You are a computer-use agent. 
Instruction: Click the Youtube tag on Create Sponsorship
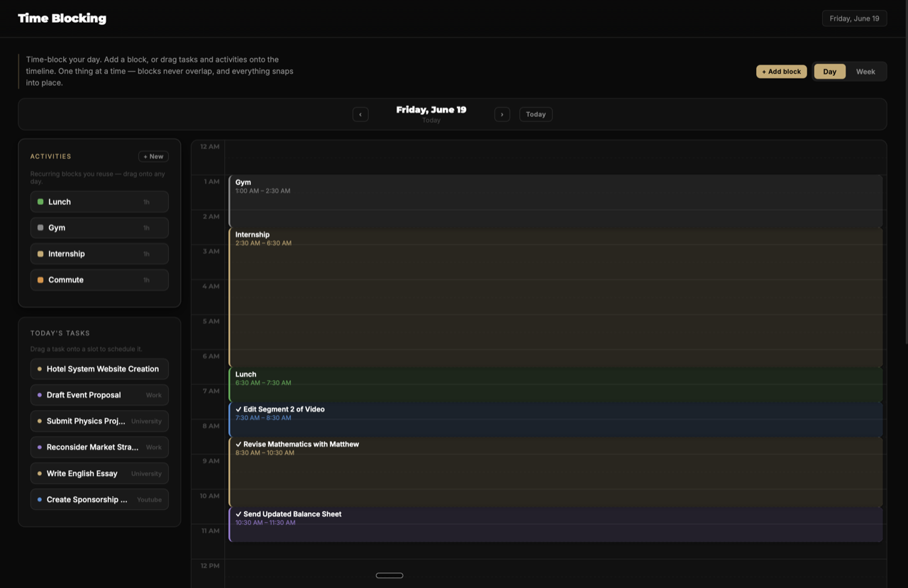point(149,499)
